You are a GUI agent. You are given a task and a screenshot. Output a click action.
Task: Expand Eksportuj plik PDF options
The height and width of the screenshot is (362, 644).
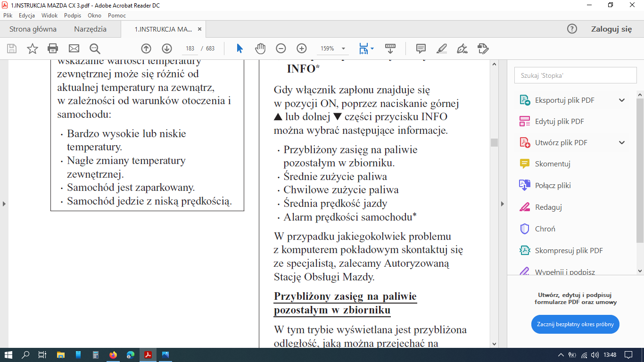coord(622,100)
